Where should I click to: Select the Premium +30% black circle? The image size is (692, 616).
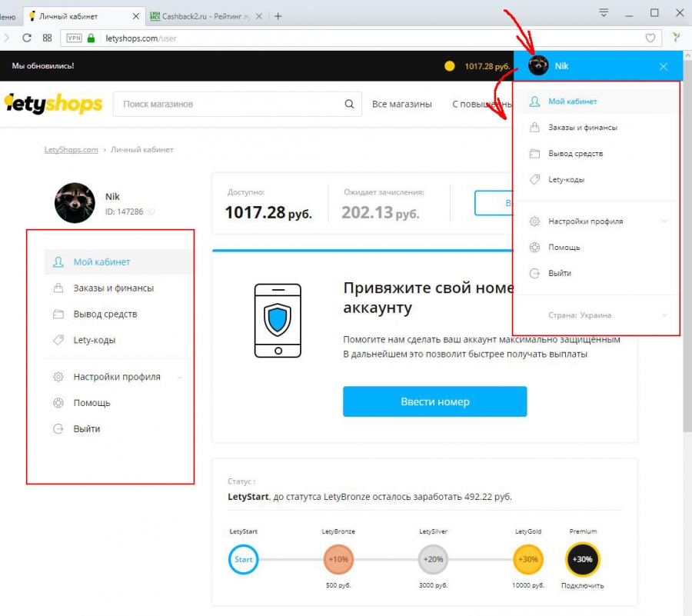pos(583,560)
